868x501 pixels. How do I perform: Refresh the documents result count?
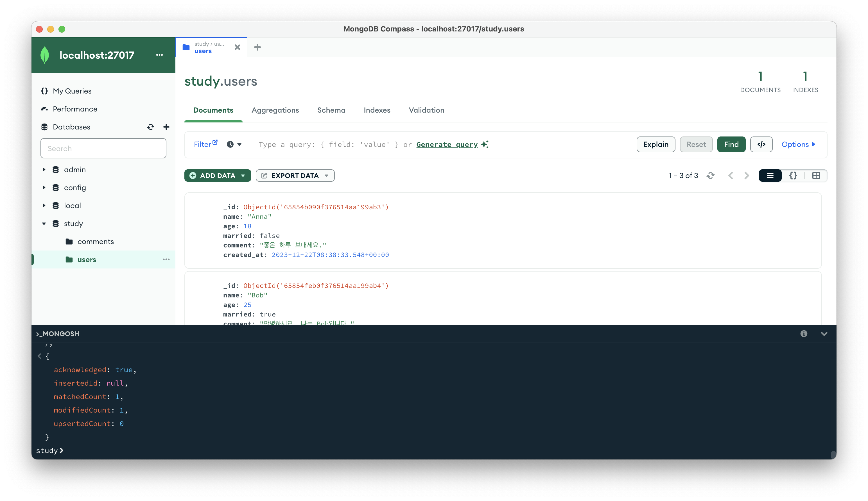[710, 176]
